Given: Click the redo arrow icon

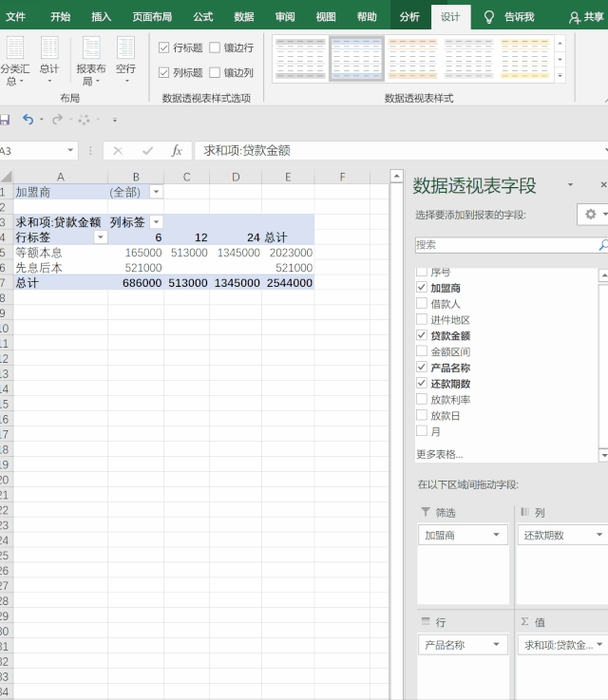Looking at the screenshot, I should coord(57,120).
